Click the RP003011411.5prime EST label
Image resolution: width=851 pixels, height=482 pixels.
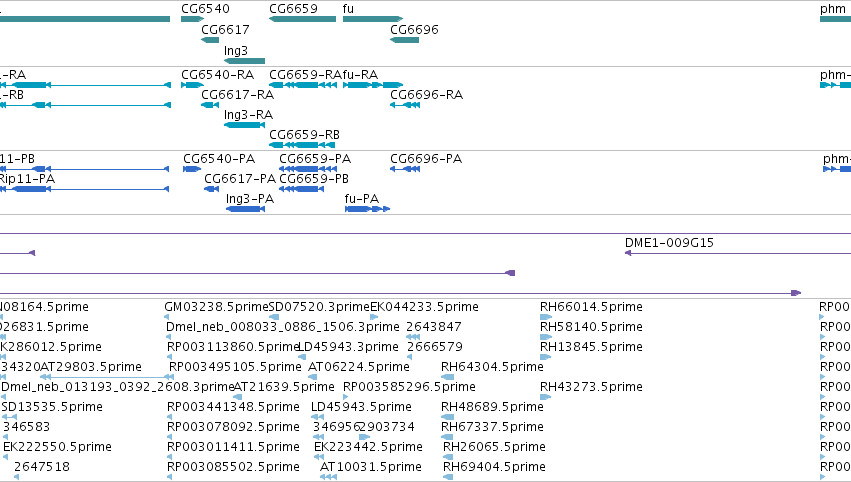(233, 447)
